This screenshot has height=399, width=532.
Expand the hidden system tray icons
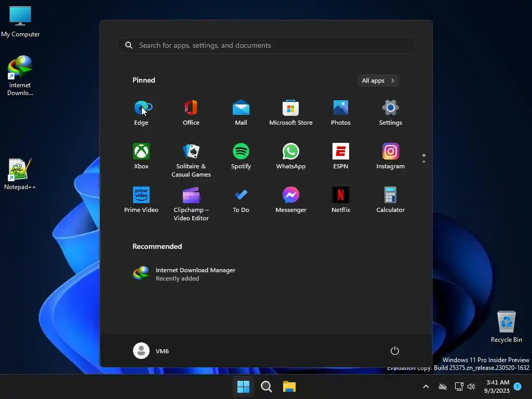click(426, 387)
